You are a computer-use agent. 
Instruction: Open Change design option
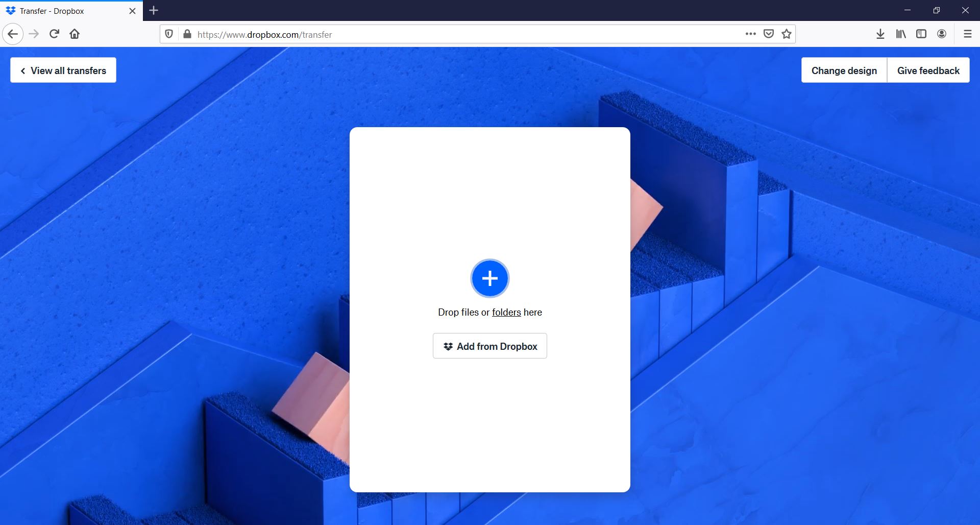844,70
